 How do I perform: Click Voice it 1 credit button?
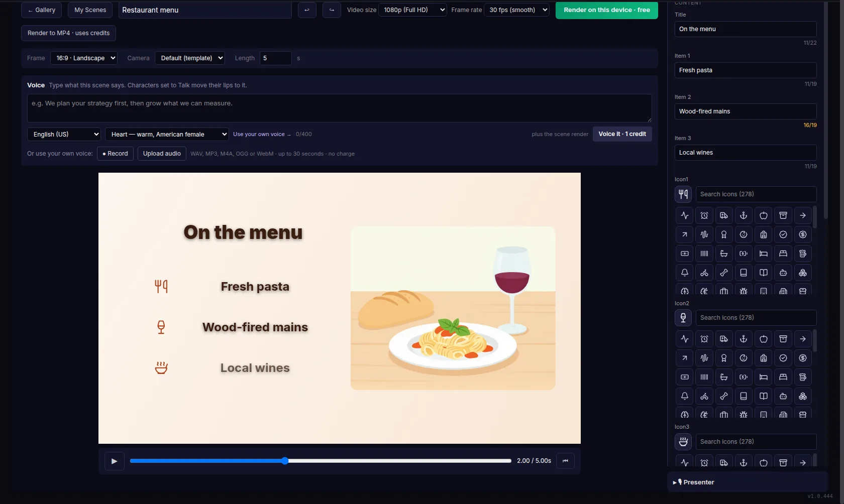(x=622, y=134)
